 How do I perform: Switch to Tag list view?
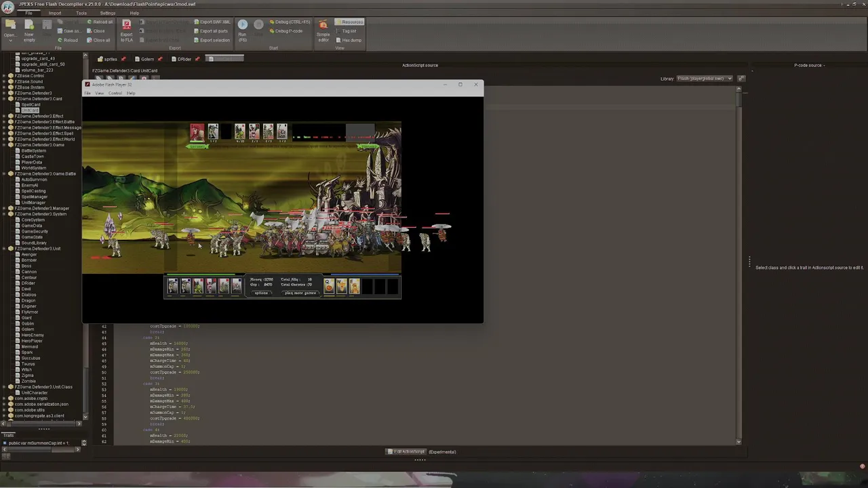[346, 30]
